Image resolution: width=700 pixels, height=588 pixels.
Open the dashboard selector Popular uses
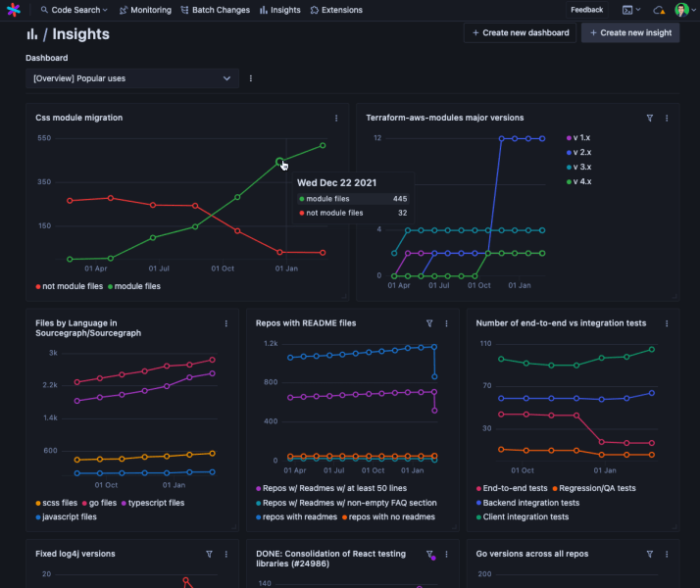[132, 78]
